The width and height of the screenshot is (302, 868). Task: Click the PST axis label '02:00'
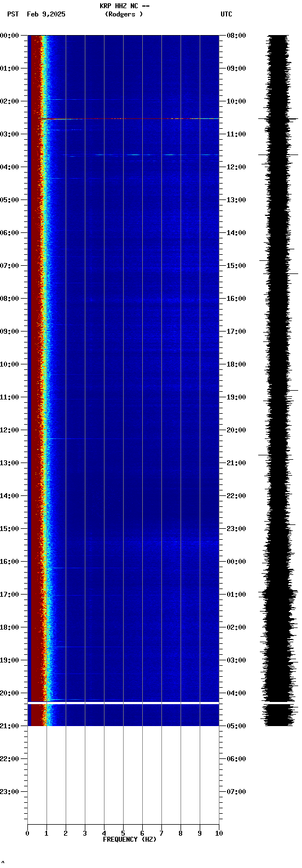click(x=9, y=101)
